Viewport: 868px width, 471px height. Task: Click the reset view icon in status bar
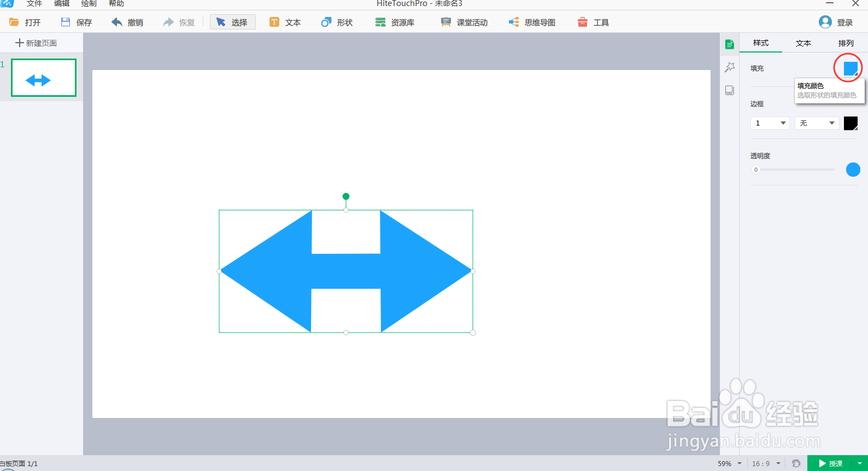796,463
